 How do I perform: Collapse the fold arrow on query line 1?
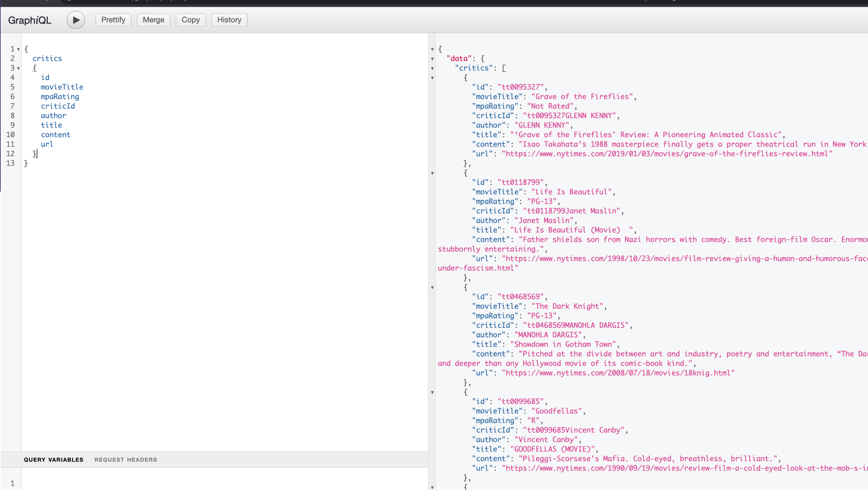(x=19, y=50)
